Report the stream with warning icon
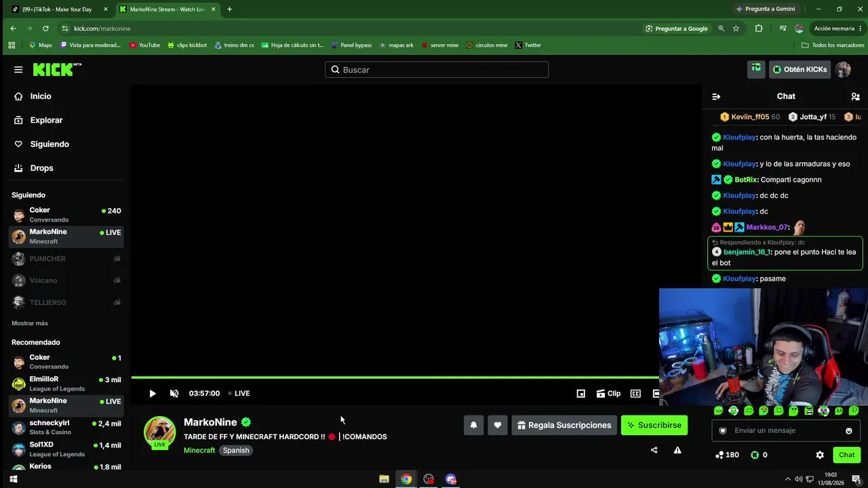 click(677, 450)
